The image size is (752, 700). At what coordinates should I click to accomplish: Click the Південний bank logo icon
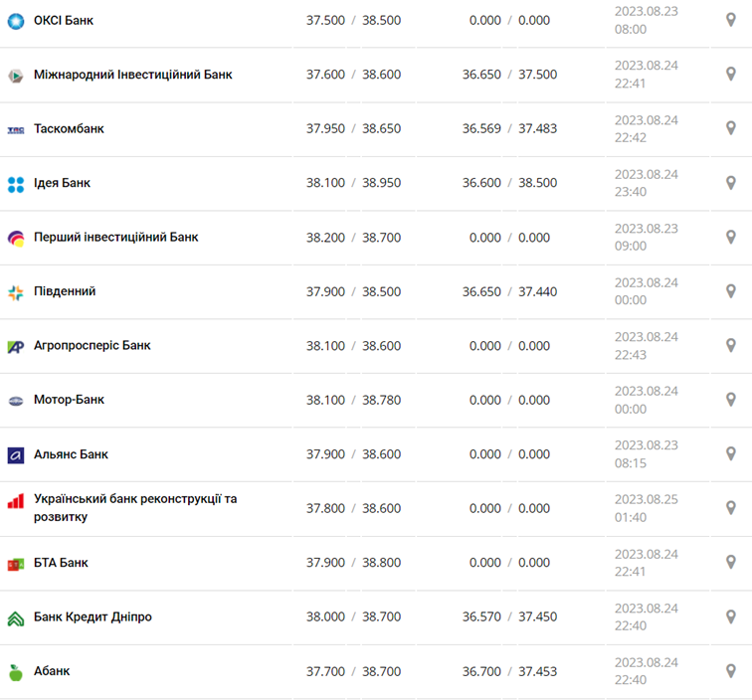(x=16, y=292)
